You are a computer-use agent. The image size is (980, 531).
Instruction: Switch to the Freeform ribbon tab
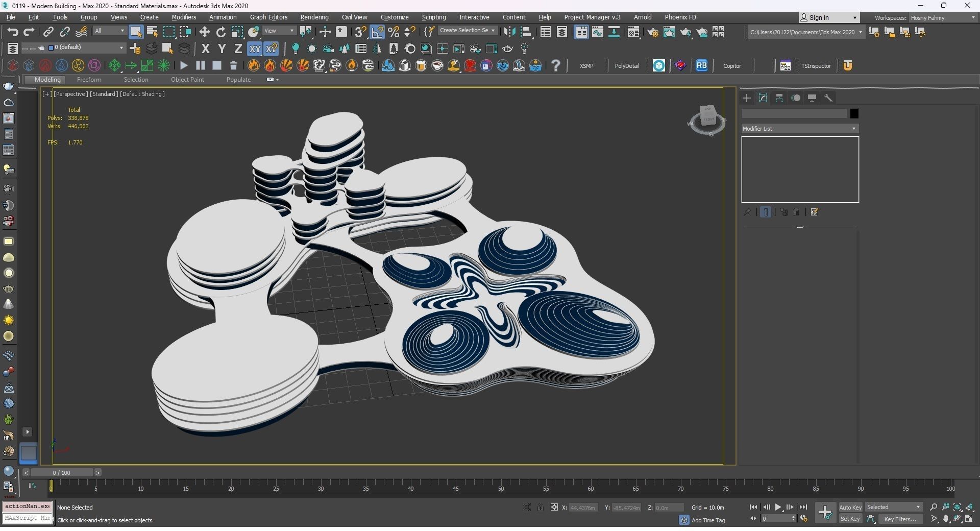[89, 80]
